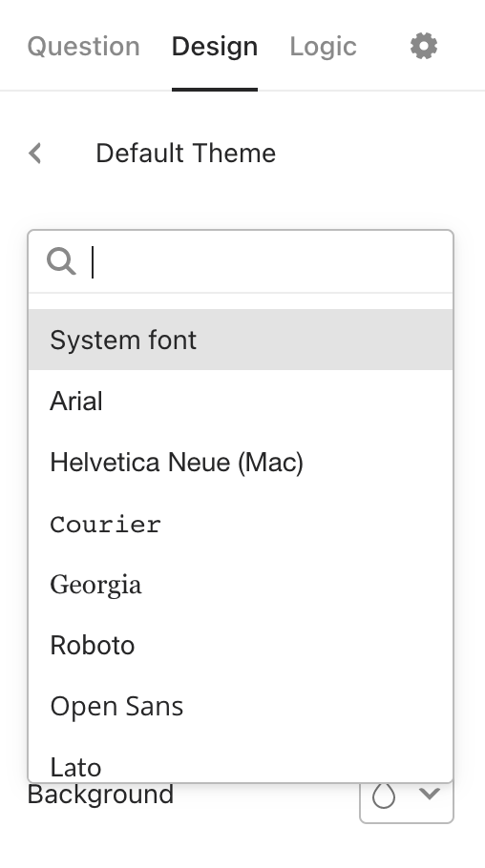Open the Background color picker box
The image size is (485, 868).
407,801
